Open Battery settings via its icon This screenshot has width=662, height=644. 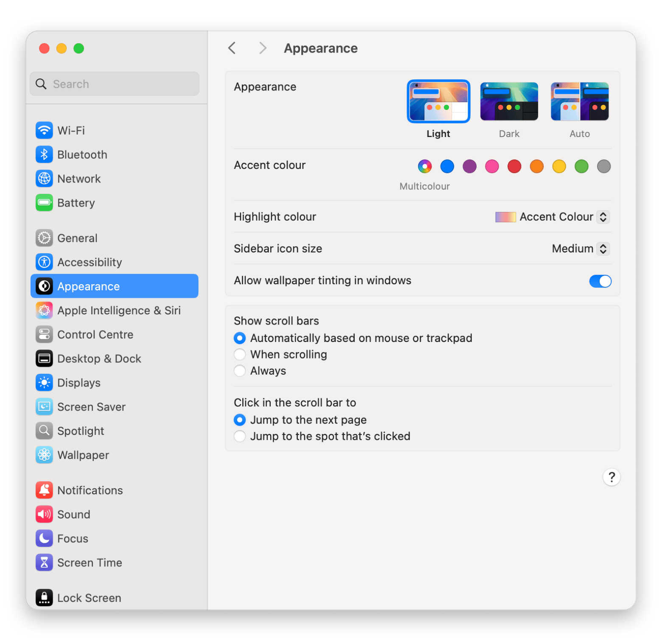tap(44, 203)
